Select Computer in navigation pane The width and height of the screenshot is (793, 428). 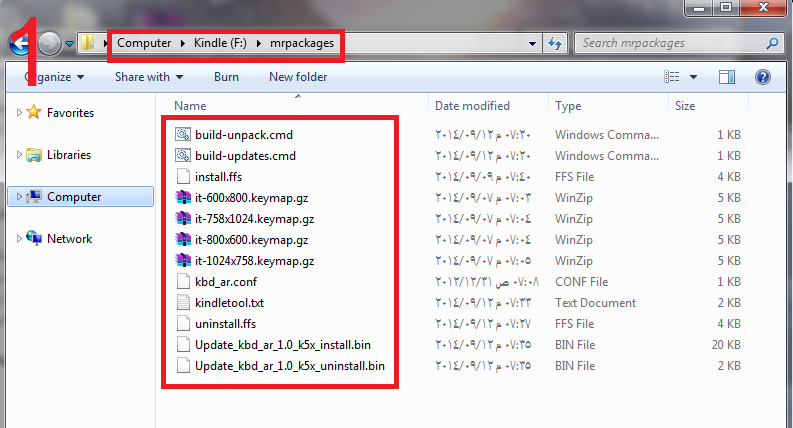[74, 196]
